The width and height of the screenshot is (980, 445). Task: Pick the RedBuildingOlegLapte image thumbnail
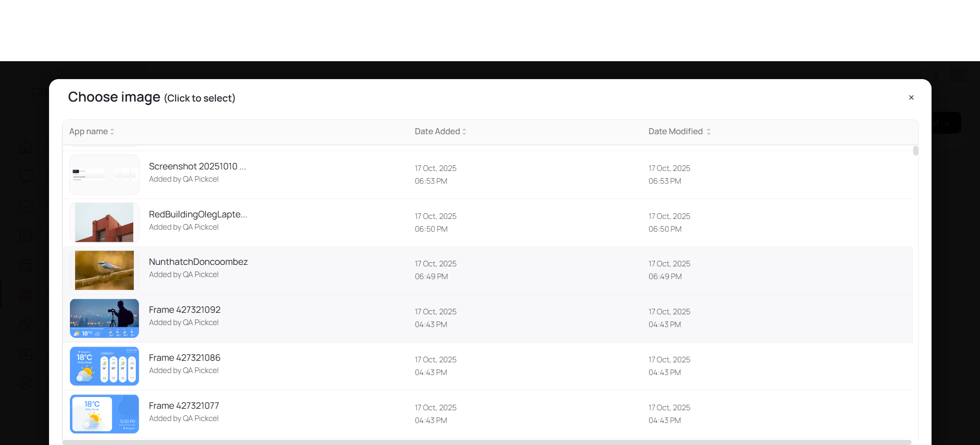[104, 222]
